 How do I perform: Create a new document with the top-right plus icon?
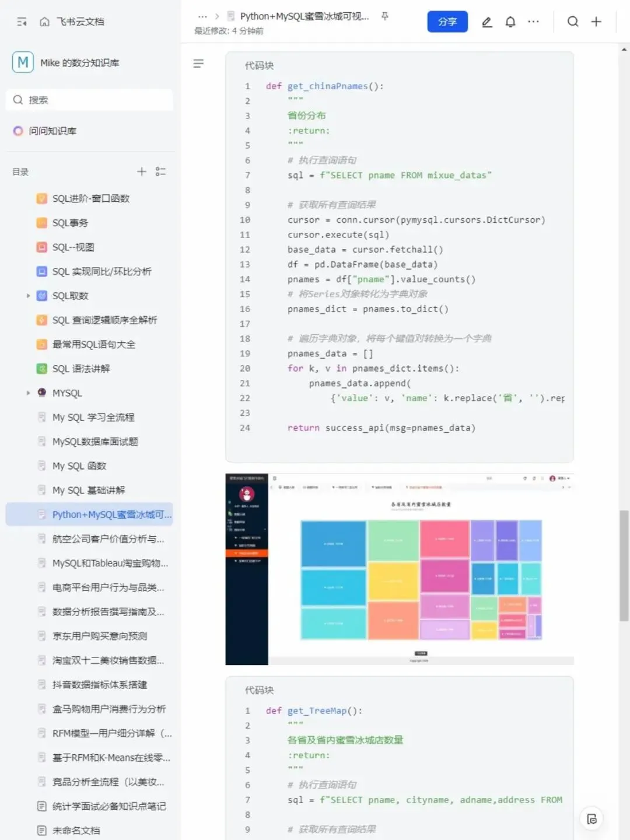[596, 22]
